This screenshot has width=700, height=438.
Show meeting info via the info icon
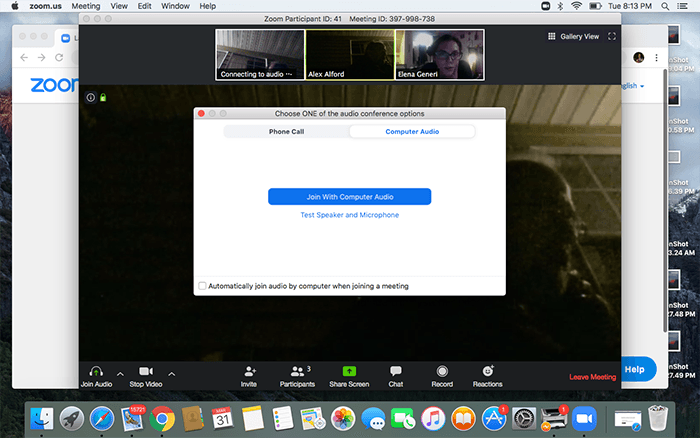(x=91, y=97)
